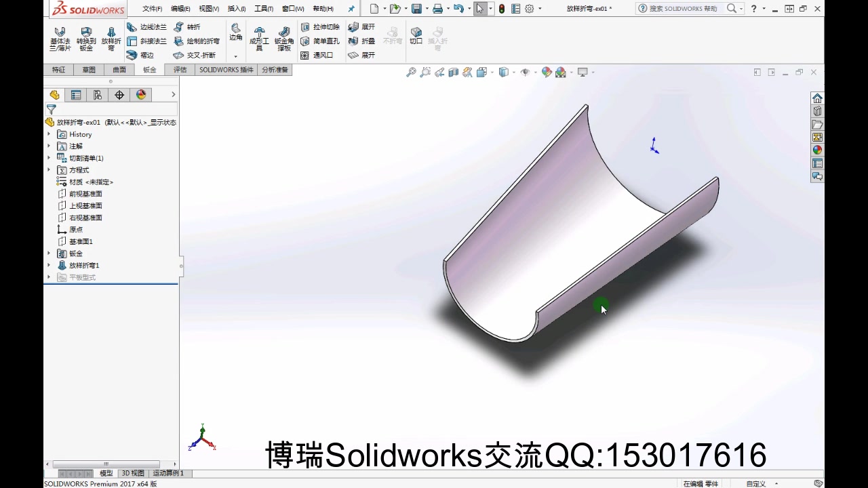Click the 拉伸切除 extruded cut tool
Image resolution: width=868 pixels, height=488 pixels.
tap(320, 27)
